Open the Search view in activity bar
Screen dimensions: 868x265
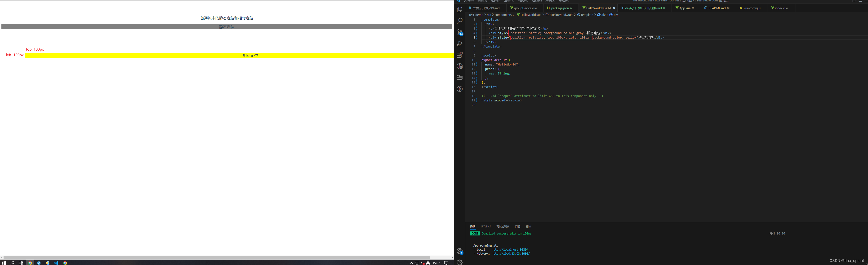coord(460,21)
